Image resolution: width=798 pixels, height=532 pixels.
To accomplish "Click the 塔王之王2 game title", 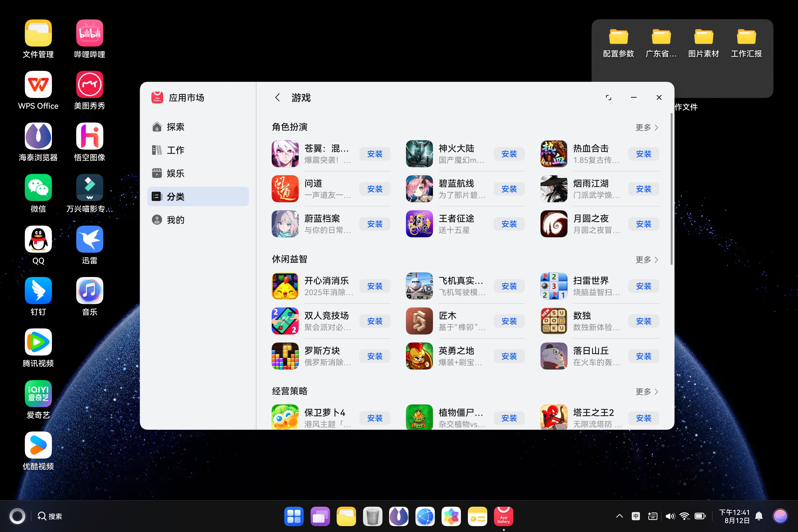I will click(593, 413).
